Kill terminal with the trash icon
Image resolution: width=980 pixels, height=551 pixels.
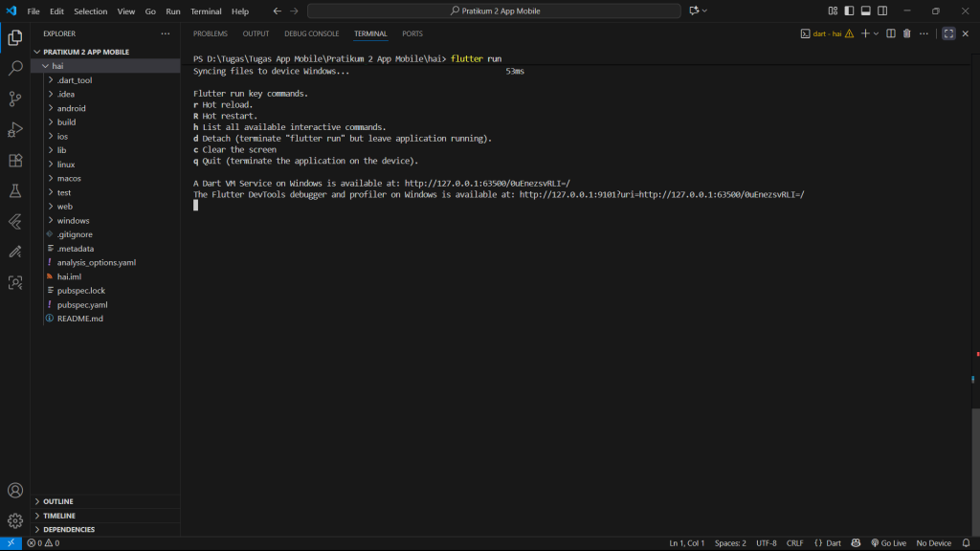pyautogui.click(x=907, y=33)
